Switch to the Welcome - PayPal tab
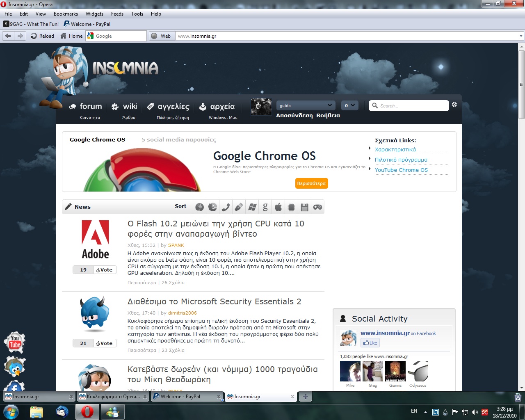 187,397
